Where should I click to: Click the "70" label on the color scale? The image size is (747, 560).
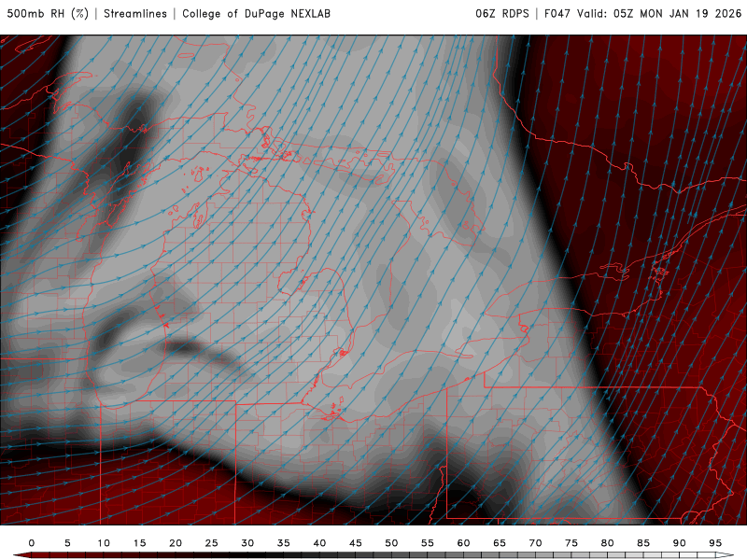tap(535, 543)
